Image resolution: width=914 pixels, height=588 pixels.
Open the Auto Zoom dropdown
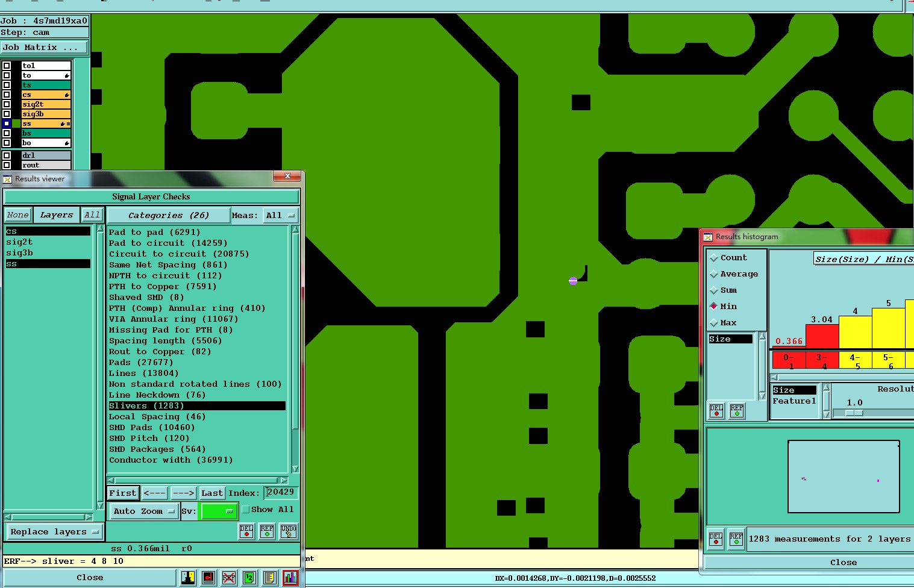point(143,511)
